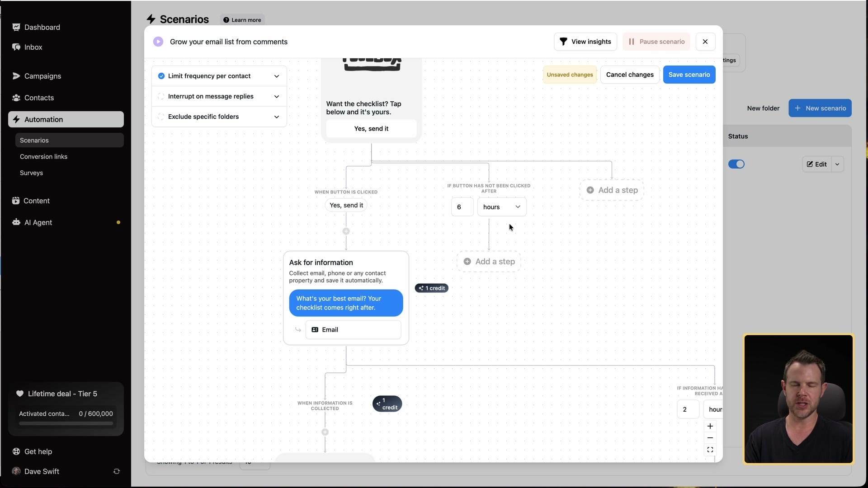The image size is (868, 488).
Task: Expand Limit frequency per contact chevron
Action: tap(277, 76)
